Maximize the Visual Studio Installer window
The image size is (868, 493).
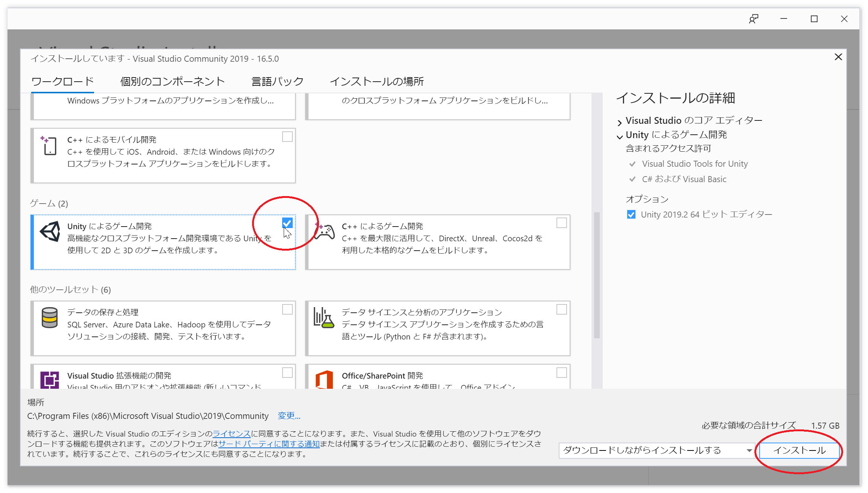coord(814,19)
